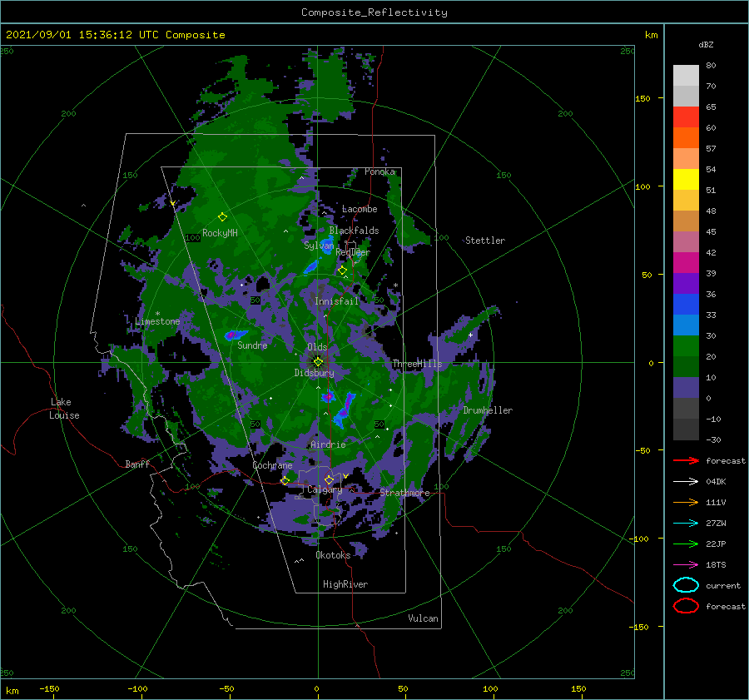
Task: Choose the green 22JP arrow legend icon
Action: coord(686,544)
